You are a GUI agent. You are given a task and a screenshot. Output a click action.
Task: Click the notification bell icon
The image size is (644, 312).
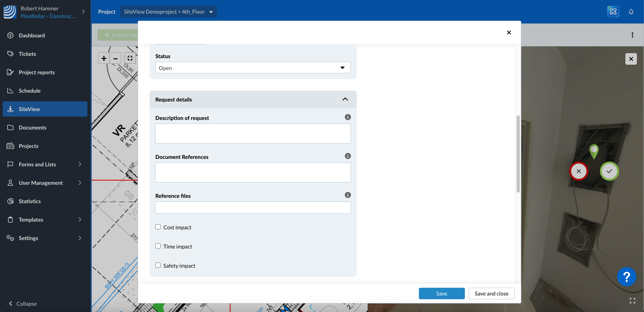[631, 12]
